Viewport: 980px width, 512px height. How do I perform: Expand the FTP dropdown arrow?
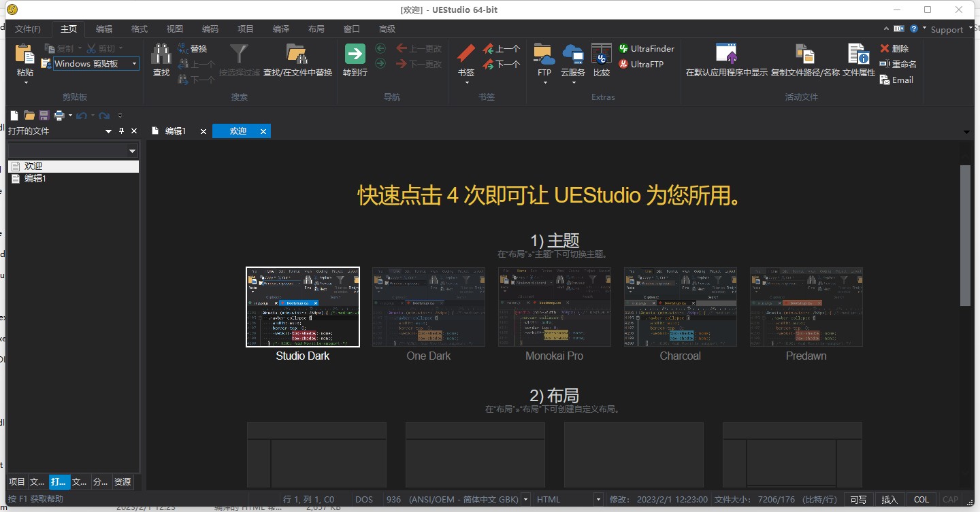click(x=544, y=83)
